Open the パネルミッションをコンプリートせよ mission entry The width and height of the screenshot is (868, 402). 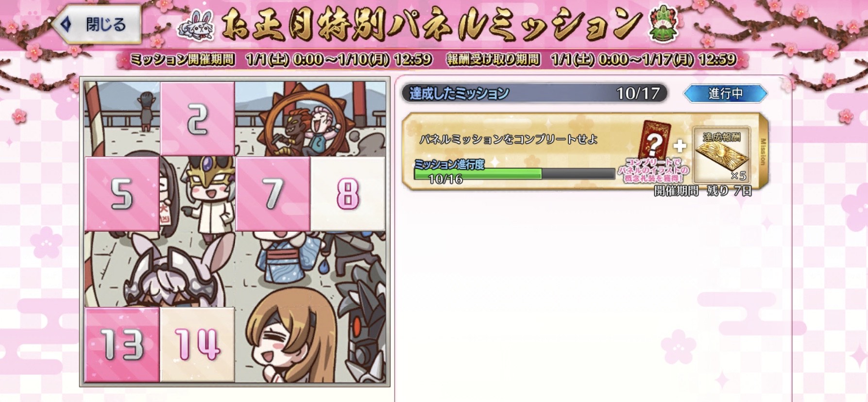coord(585,152)
